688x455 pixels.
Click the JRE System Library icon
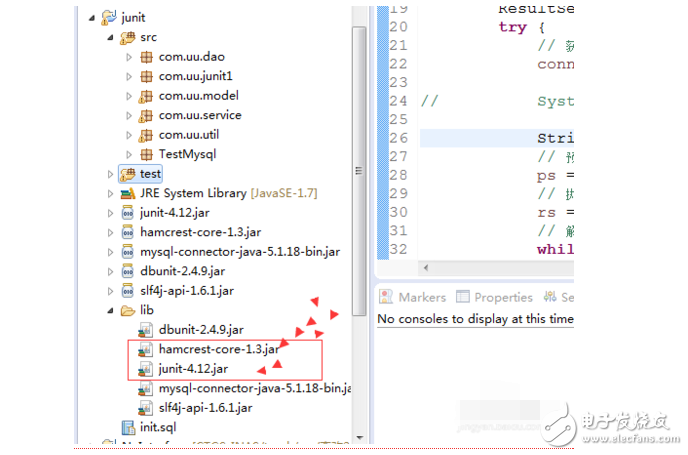[127, 193]
